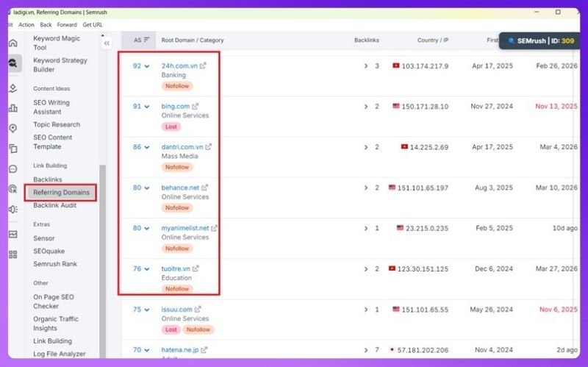Viewport: 588px width, 367px height.
Task: Open Sensor in sidebar
Action: click(44, 238)
